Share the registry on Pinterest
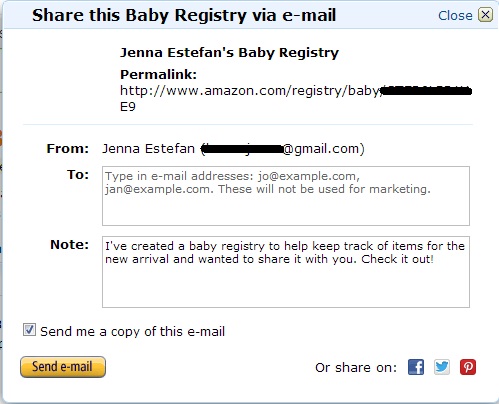The width and height of the screenshot is (499, 404). pos(468,367)
